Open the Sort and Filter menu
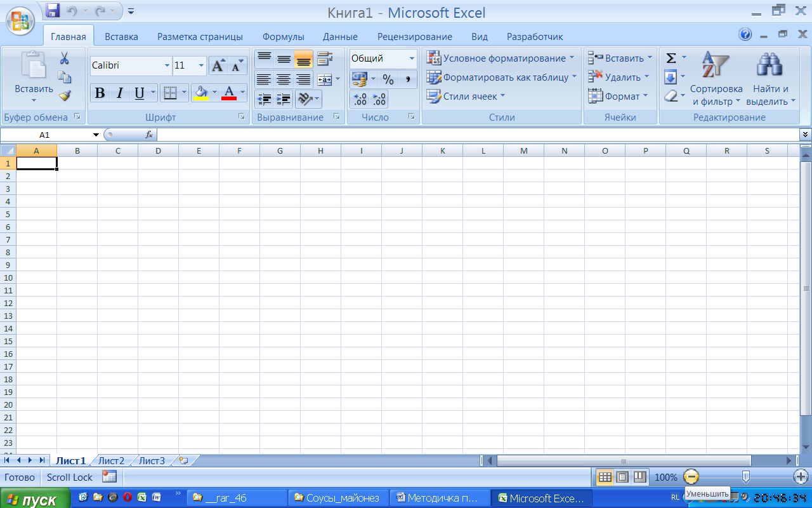 tap(716, 79)
